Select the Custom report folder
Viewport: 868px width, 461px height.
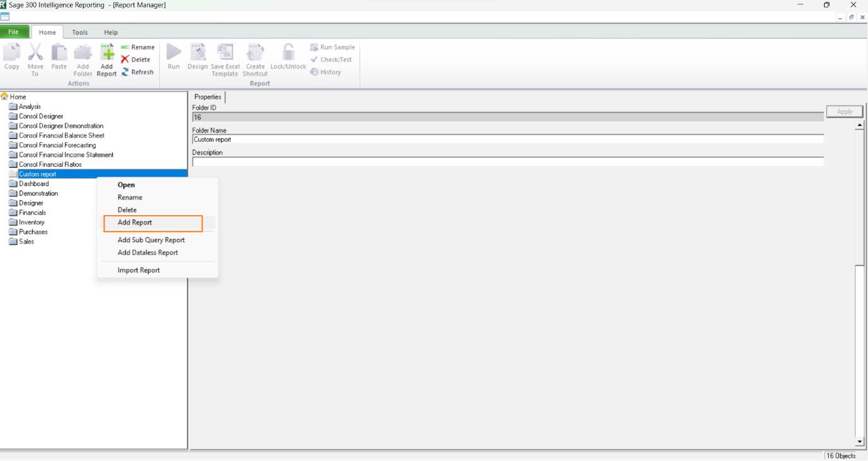[37, 174]
